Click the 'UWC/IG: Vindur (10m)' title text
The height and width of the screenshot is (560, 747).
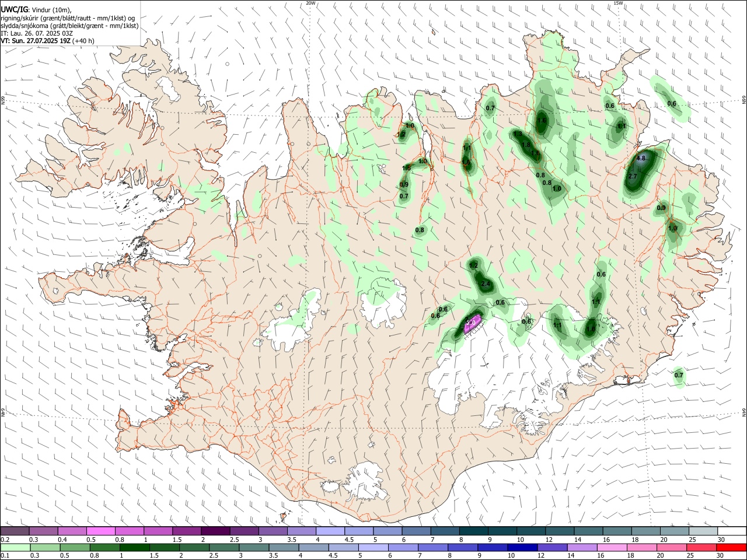click(36, 10)
